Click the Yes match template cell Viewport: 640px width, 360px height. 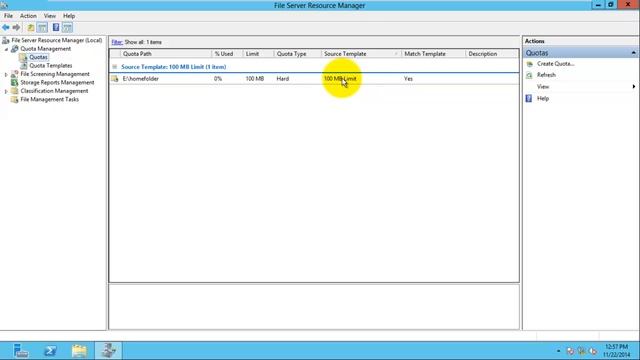(408, 79)
